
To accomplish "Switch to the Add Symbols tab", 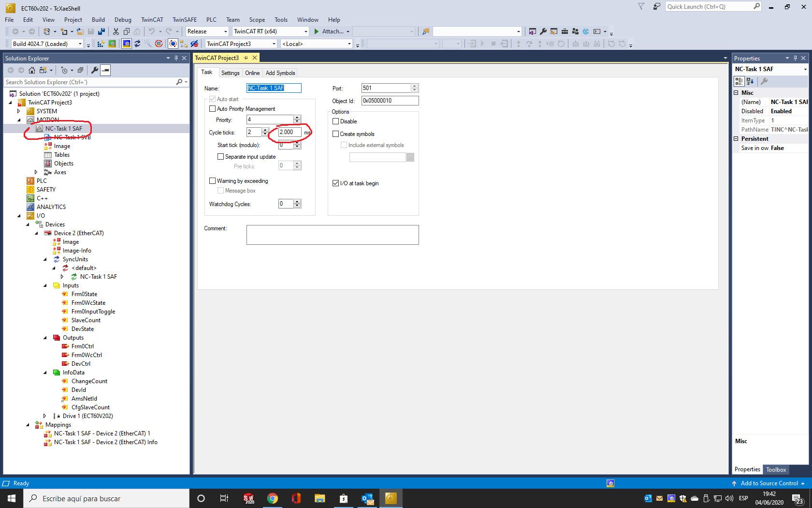I will [280, 73].
